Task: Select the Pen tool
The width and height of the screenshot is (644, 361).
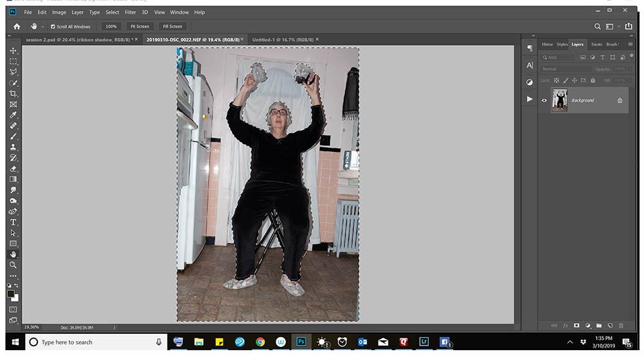Action: point(13,211)
